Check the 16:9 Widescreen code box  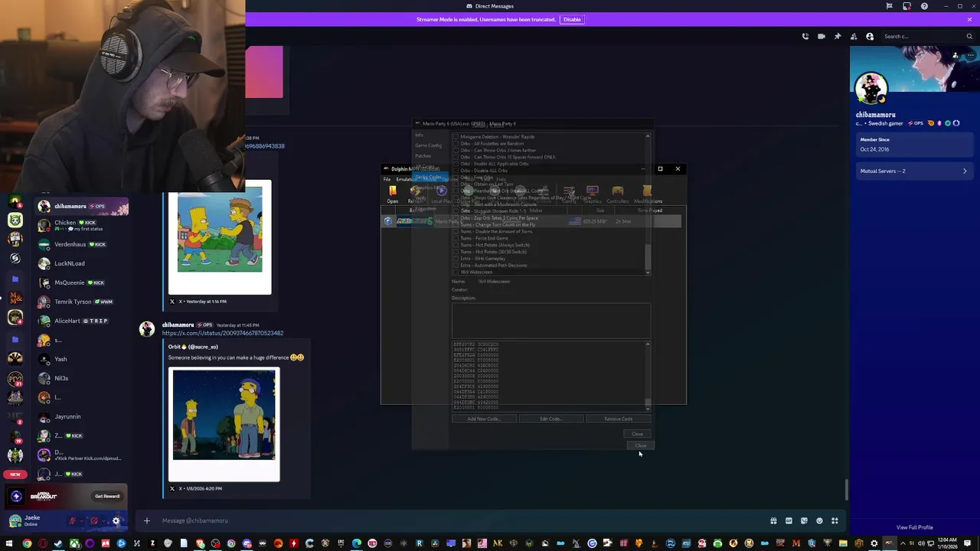click(x=456, y=272)
